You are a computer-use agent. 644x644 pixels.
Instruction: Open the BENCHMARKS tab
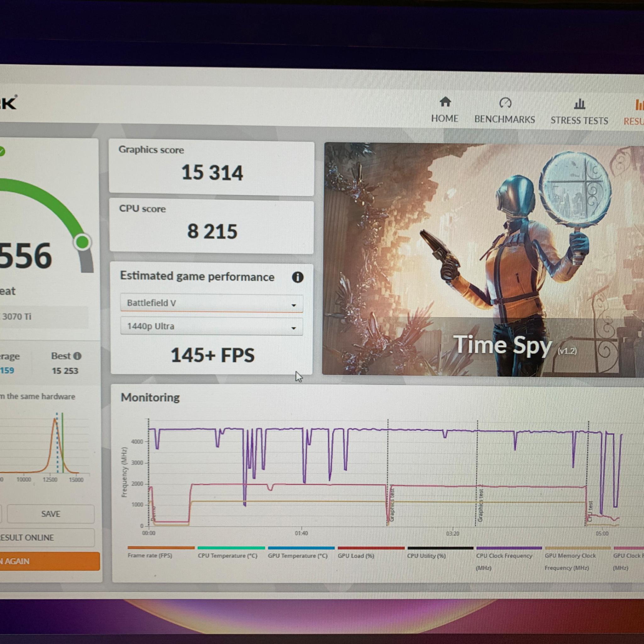pyautogui.click(x=505, y=111)
